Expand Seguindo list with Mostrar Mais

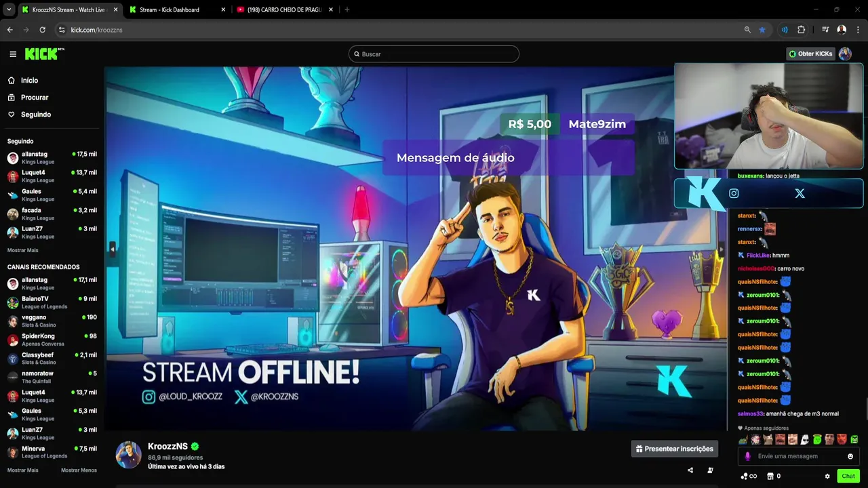(x=22, y=250)
